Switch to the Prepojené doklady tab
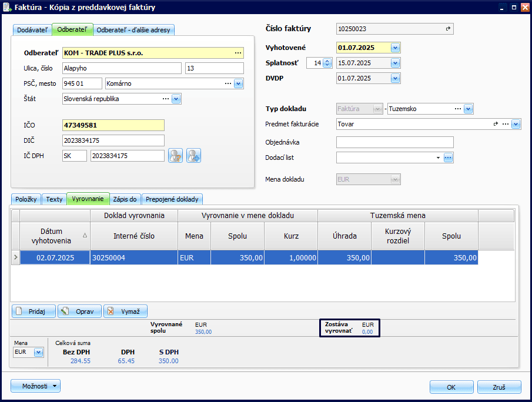532x402 pixels. click(x=172, y=199)
